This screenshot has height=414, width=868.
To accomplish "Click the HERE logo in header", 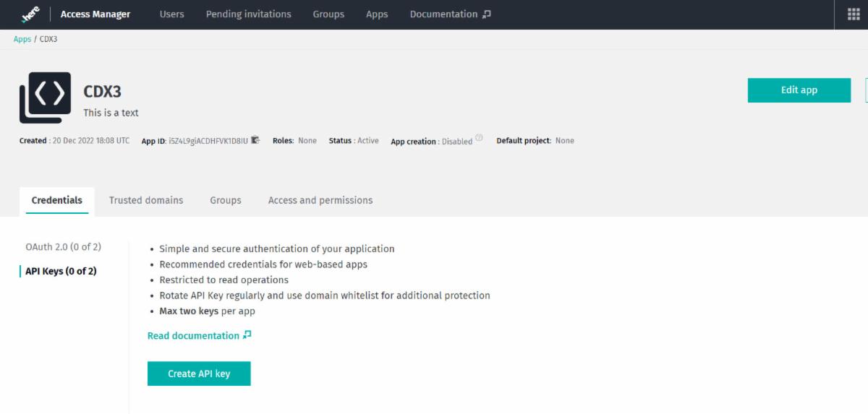I will click(x=30, y=14).
